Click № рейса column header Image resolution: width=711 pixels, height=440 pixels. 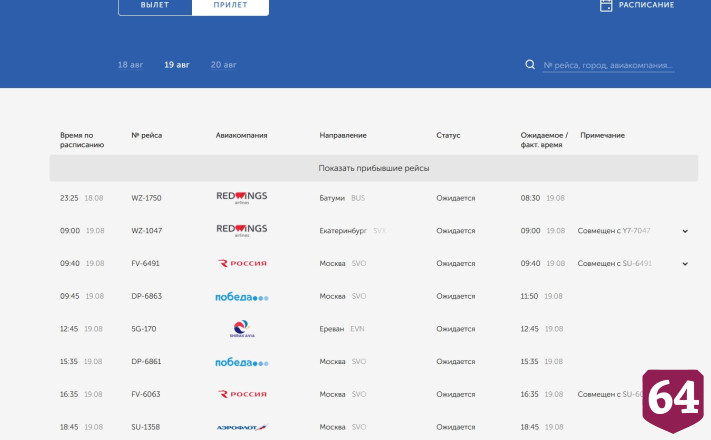coord(146,135)
